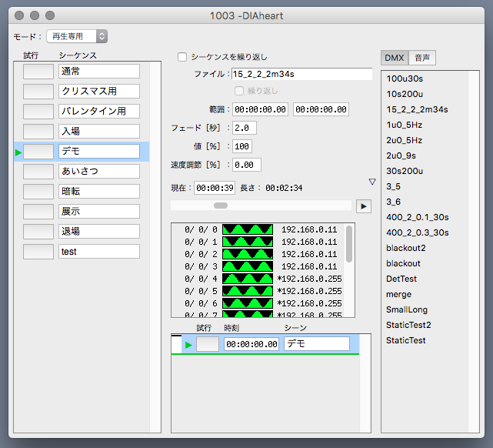Select blackout2 in the DMX file list
Image resolution: width=493 pixels, height=448 pixels.
point(406,248)
